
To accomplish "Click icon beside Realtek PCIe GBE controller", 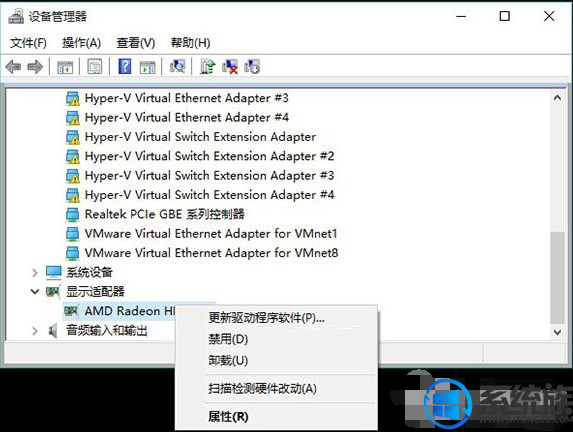I will (x=72, y=215).
